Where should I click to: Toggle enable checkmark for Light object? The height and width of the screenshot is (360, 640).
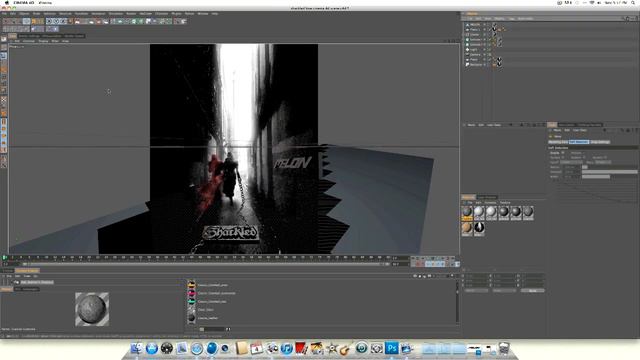tap(490, 49)
